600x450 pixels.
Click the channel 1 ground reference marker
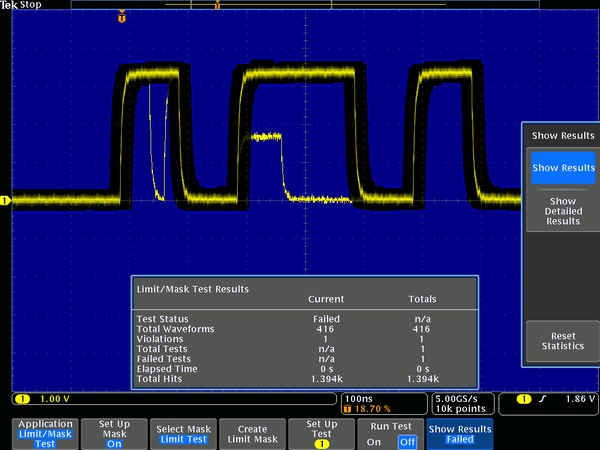tap(5, 201)
